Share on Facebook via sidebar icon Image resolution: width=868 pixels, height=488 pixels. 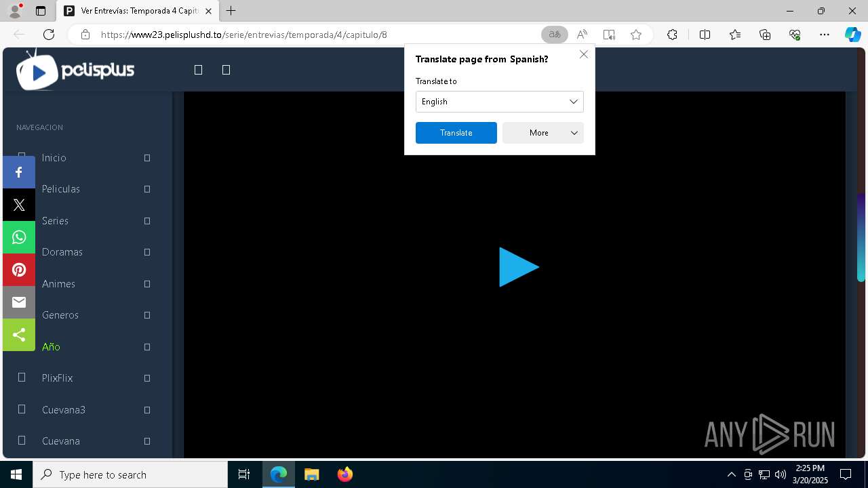[19, 172]
